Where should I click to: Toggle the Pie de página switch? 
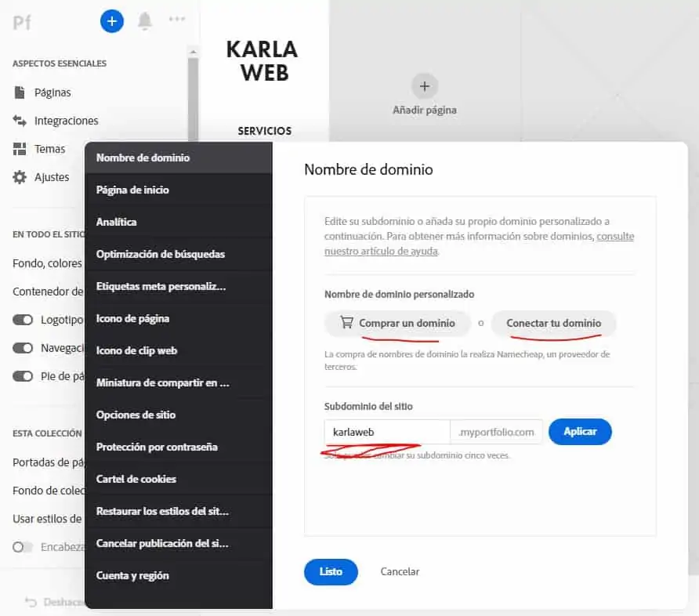point(23,376)
